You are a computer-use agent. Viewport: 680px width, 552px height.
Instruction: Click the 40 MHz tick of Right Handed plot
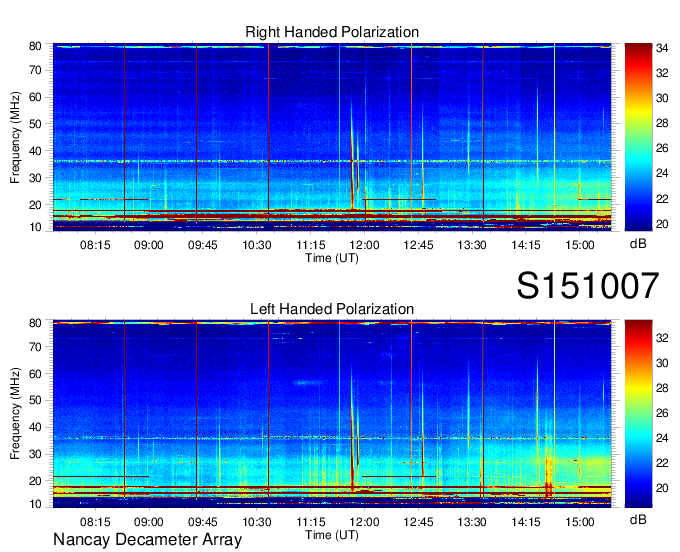coord(35,151)
